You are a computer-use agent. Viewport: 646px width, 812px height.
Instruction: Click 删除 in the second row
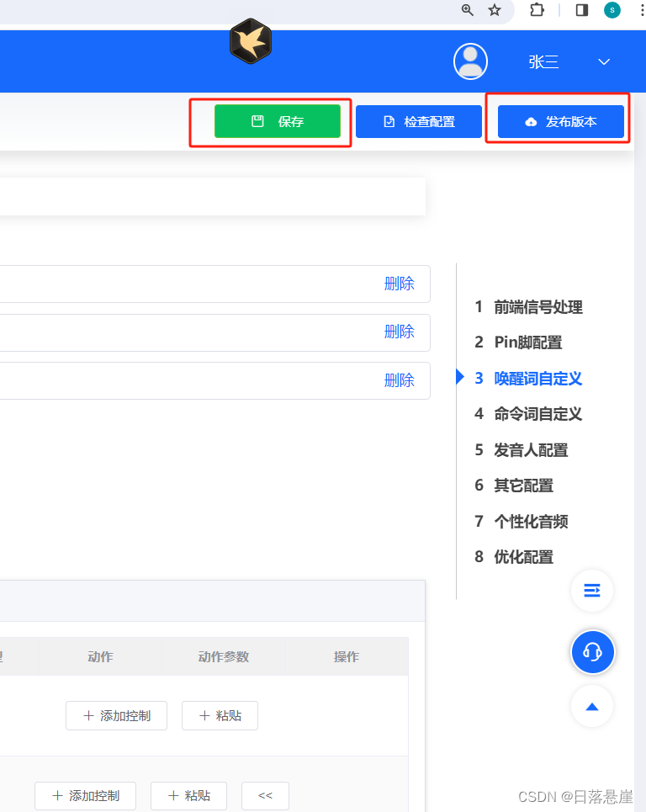[x=399, y=332]
